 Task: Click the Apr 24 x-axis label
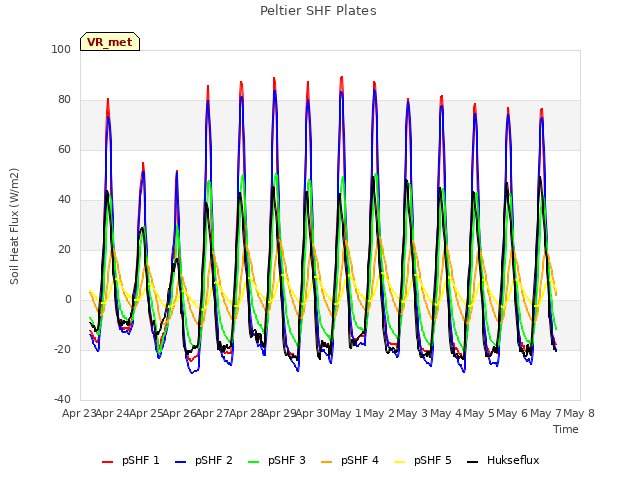(112, 413)
